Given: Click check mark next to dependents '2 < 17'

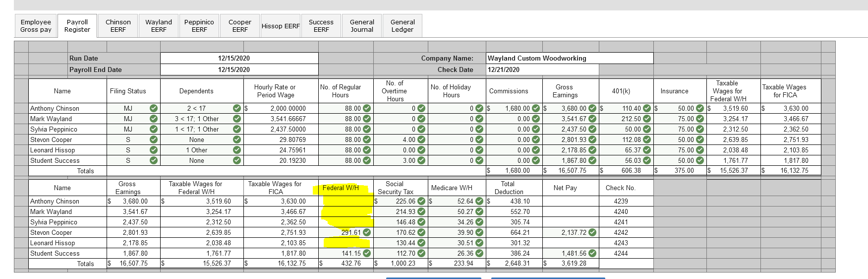Looking at the screenshot, I should pyautogui.click(x=237, y=108).
